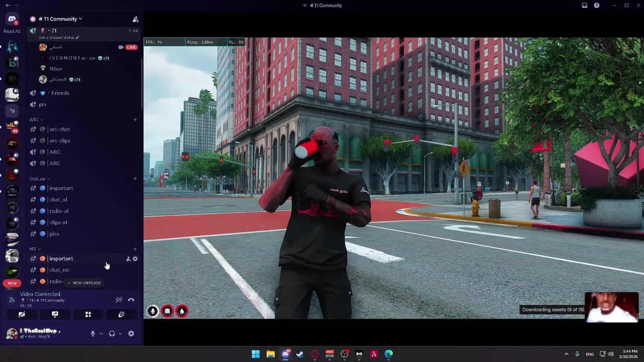Click the help question mark icon
This screenshot has height=362, width=644.
[x=597, y=6]
